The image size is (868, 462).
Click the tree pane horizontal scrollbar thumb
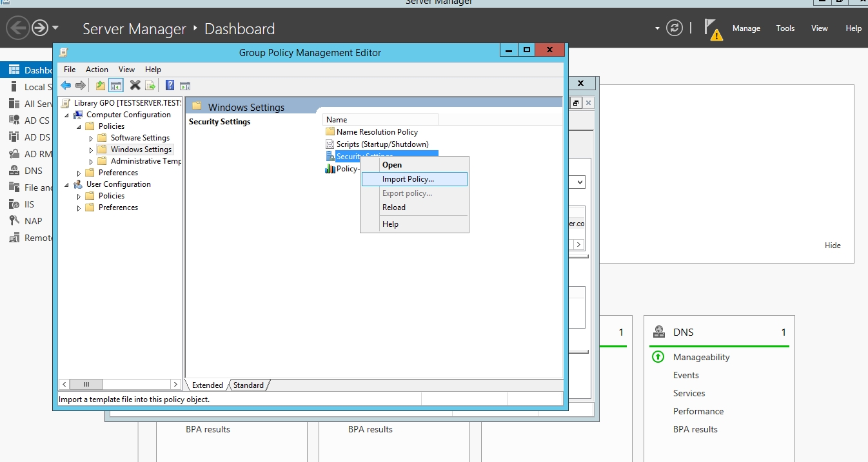coord(87,385)
